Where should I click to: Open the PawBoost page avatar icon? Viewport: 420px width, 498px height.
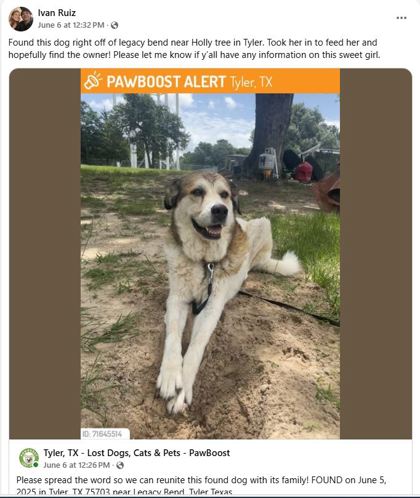click(x=29, y=458)
